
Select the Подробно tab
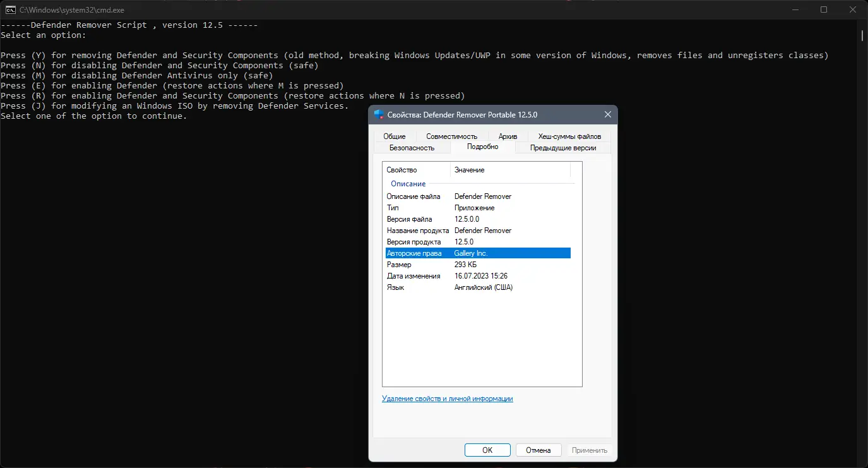point(483,147)
